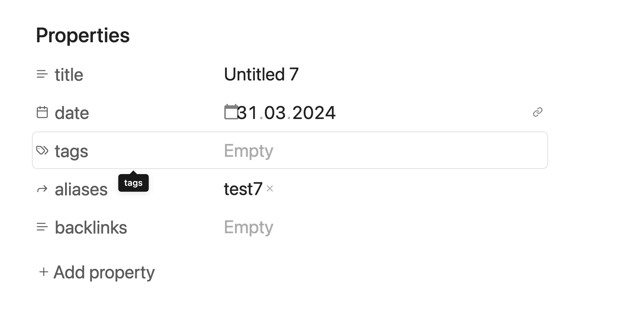
Task: Edit the Untitled 7 title value
Action: click(x=261, y=75)
